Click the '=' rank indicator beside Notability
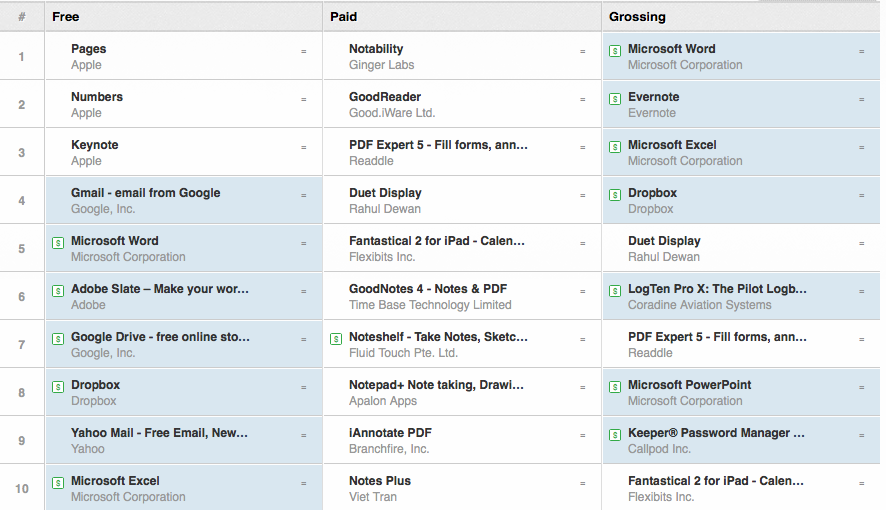 pyautogui.click(x=583, y=51)
